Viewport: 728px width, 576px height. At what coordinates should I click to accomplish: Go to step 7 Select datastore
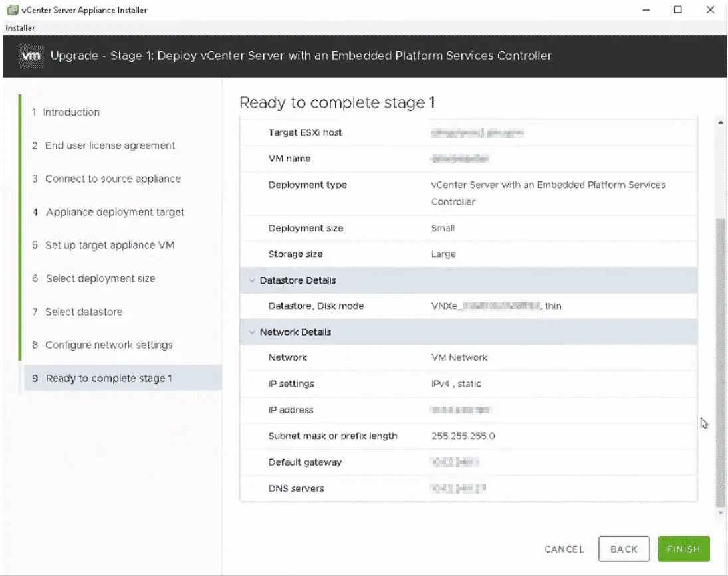pos(77,312)
